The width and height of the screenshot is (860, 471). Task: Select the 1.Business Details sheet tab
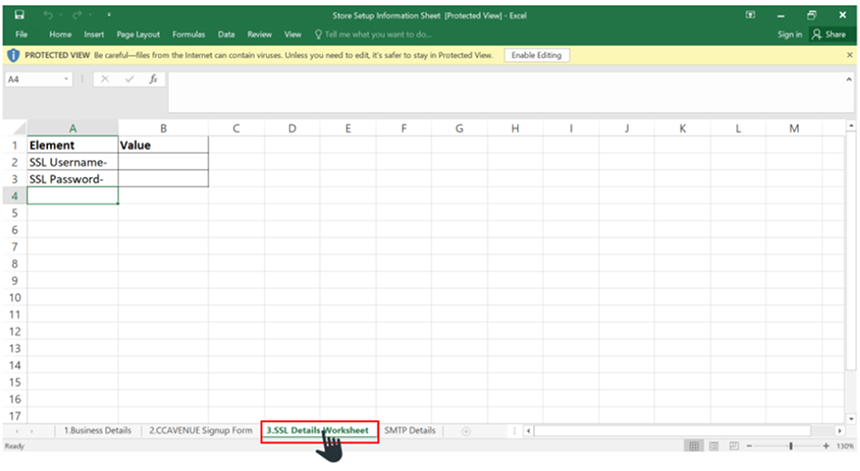[x=98, y=431]
